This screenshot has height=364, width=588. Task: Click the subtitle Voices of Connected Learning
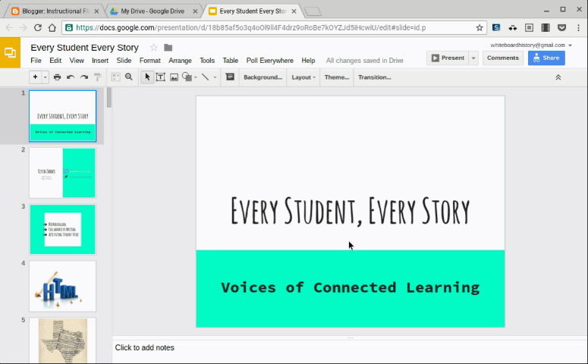(x=351, y=287)
